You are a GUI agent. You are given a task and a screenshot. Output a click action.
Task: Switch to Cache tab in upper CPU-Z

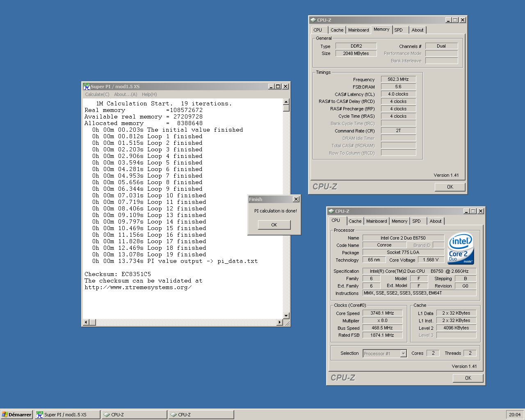(337, 30)
